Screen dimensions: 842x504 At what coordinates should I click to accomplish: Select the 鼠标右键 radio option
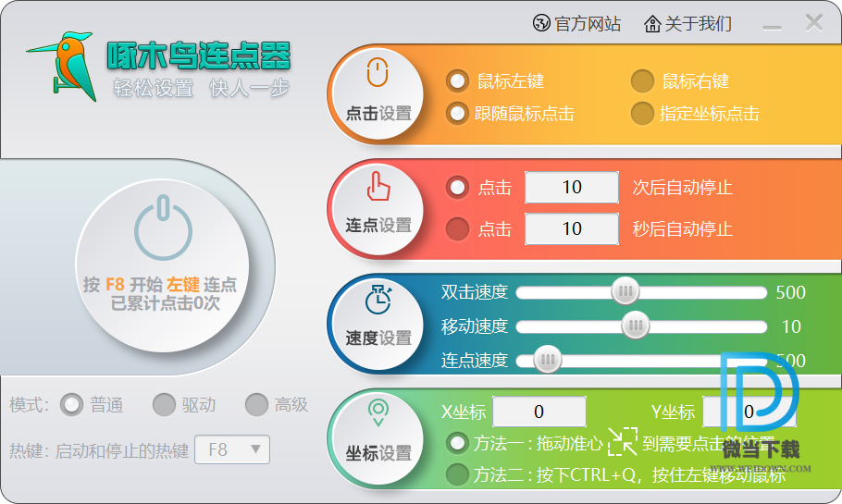[x=642, y=81]
